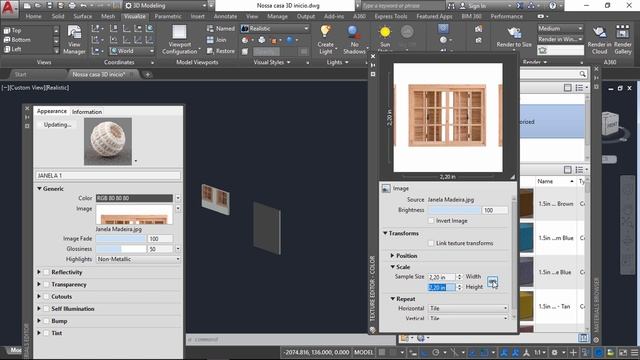Select the Bottom view
Screen dimensions: 640x360
(17, 40)
